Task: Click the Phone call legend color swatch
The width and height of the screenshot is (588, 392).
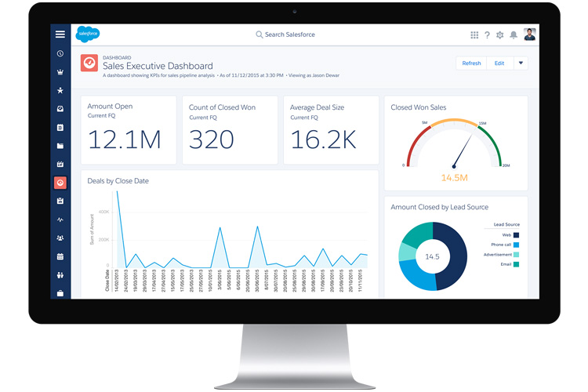Action: (x=516, y=245)
